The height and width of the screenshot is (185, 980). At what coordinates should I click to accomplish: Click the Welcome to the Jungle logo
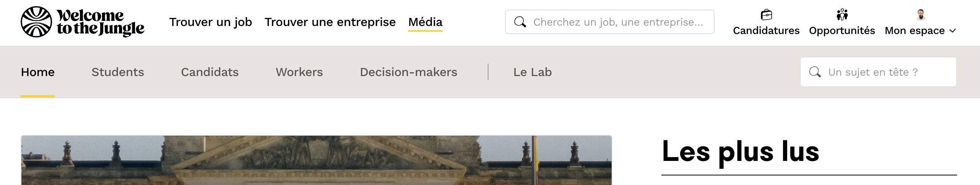click(82, 22)
